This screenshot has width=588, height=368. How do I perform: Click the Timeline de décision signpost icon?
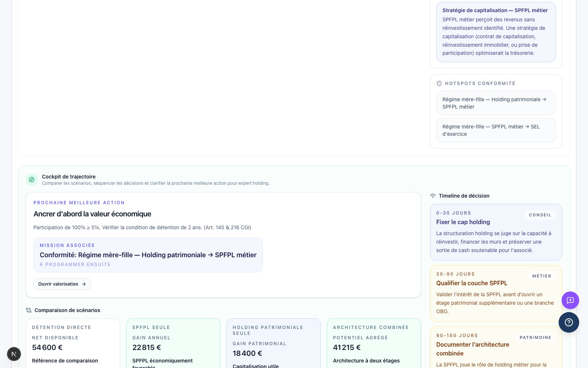(433, 196)
